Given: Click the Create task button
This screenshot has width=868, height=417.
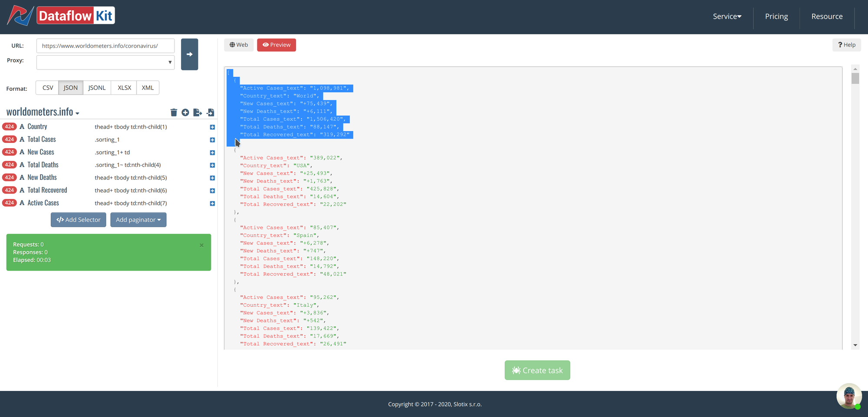Looking at the screenshot, I should 537,371.
